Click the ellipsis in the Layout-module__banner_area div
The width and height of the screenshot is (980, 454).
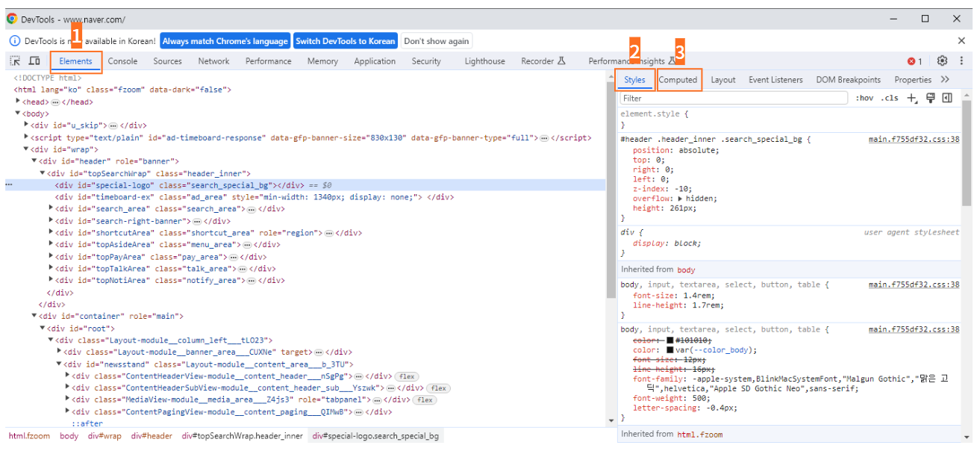(319, 352)
